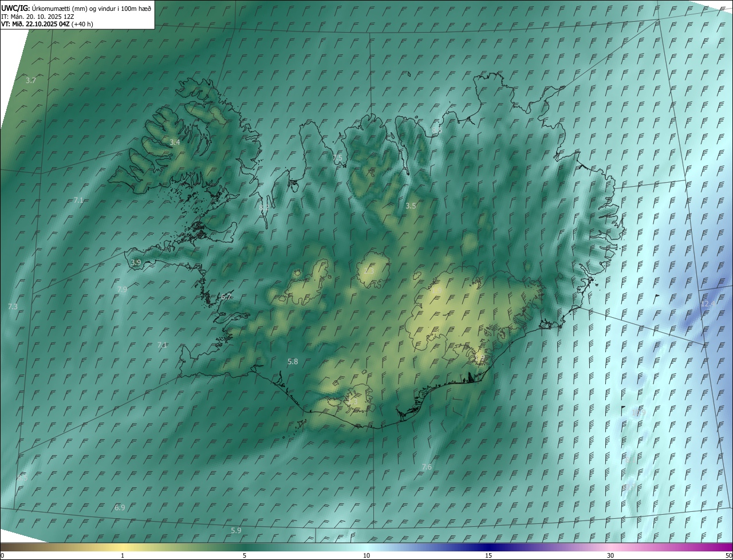The width and height of the screenshot is (733, 560).
Task: Click the '7.3' value label at the map edge
Action: (13, 307)
